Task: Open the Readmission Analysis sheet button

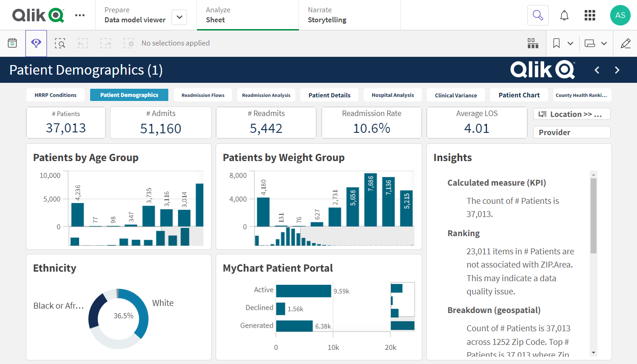Action: point(266,95)
